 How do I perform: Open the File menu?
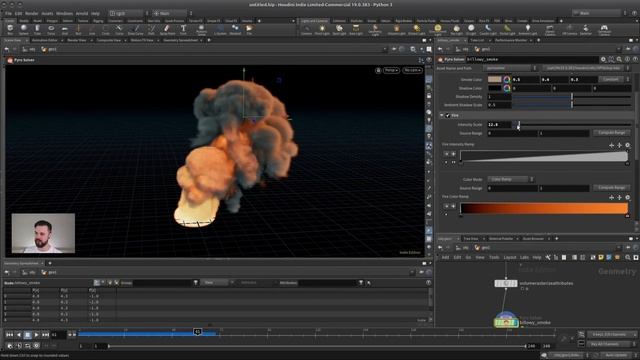click(x=8, y=13)
